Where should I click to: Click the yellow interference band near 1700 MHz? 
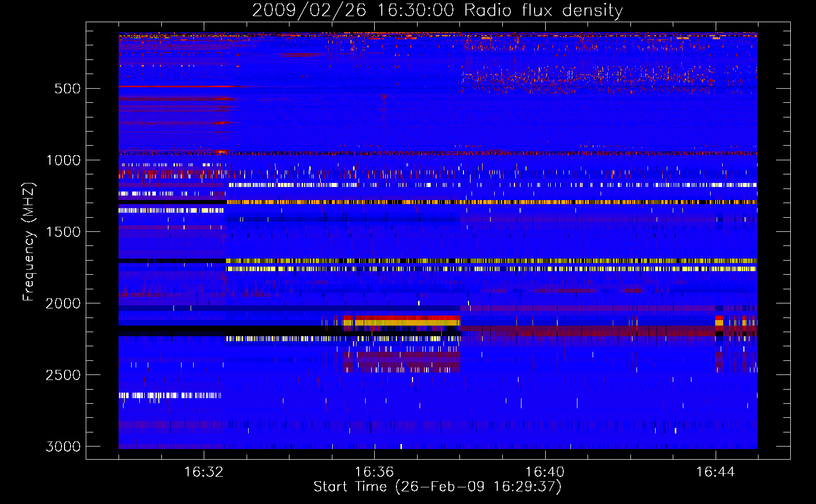[x=492, y=261]
